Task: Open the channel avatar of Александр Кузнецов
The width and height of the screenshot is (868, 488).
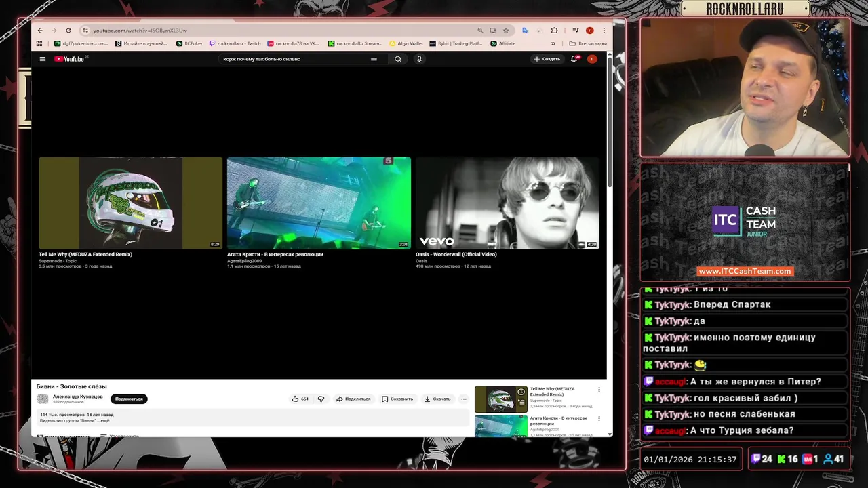Action: 43,399
